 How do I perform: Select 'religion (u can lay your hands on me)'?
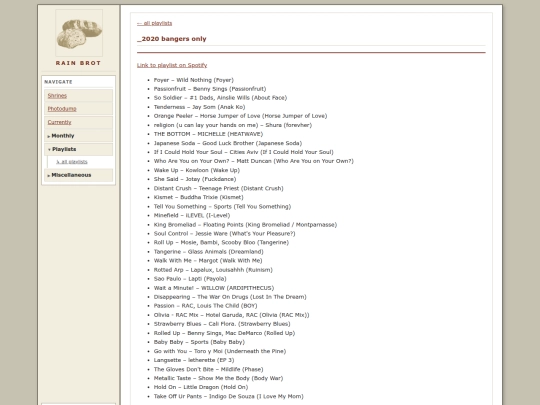[233, 125]
